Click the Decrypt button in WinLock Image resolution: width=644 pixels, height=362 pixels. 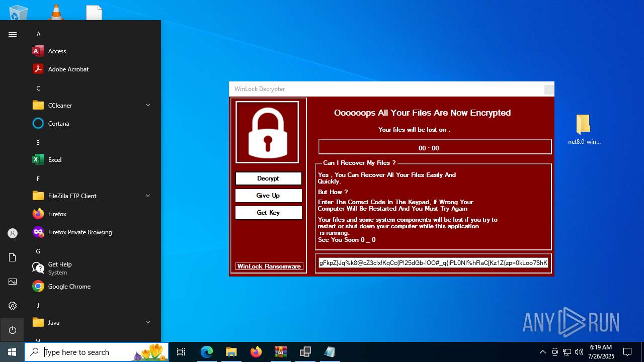(268, 178)
